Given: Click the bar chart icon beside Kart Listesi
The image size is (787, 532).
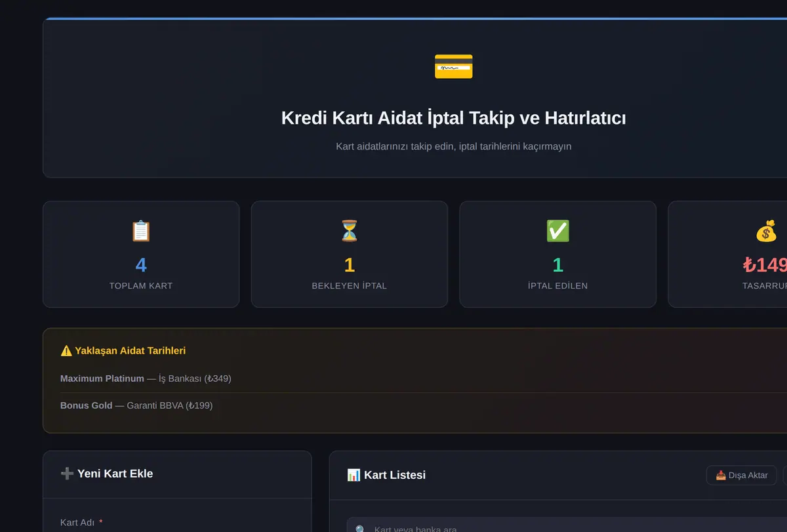Looking at the screenshot, I should [353, 475].
